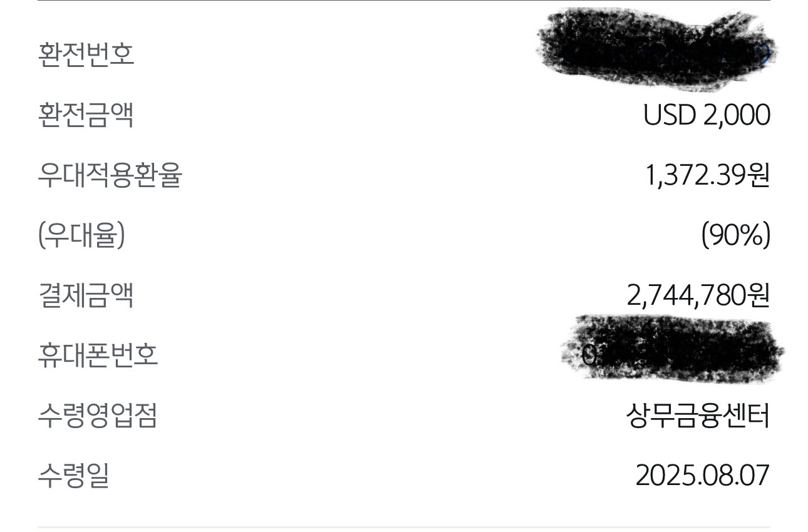Select the (90%) preferential rate value

point(735,235)
